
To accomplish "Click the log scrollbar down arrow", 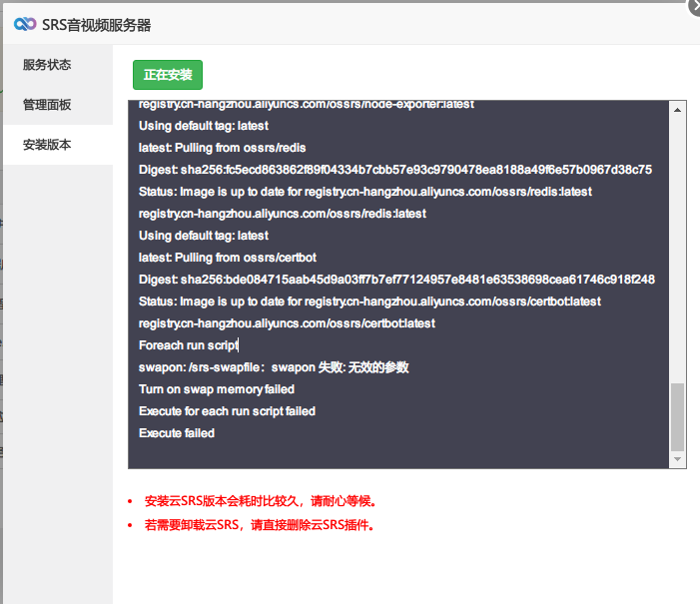I will point(677,459).
